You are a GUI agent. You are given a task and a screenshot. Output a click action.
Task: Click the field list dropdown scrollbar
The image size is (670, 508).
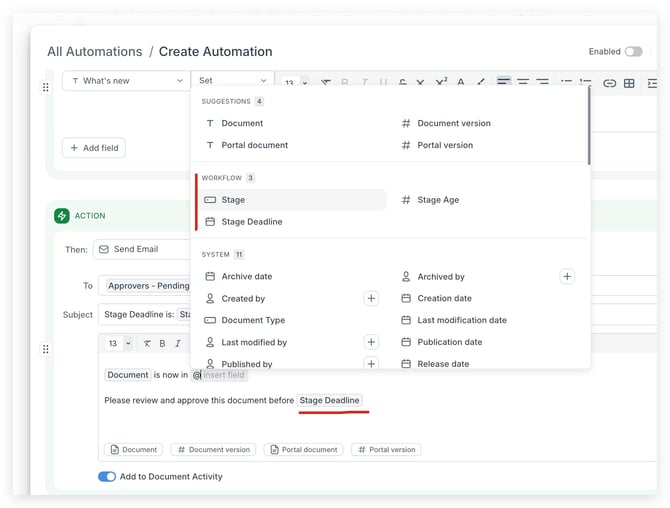point(589,126)
